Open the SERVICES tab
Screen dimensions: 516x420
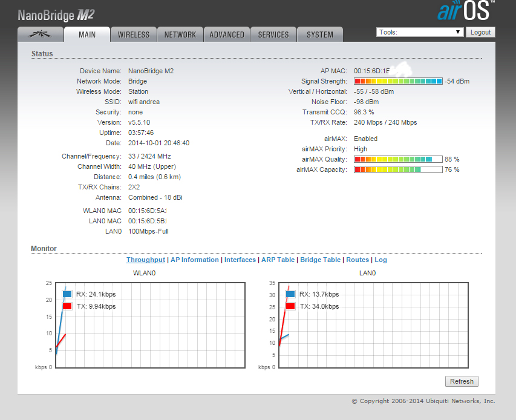(x=273, y=34)
